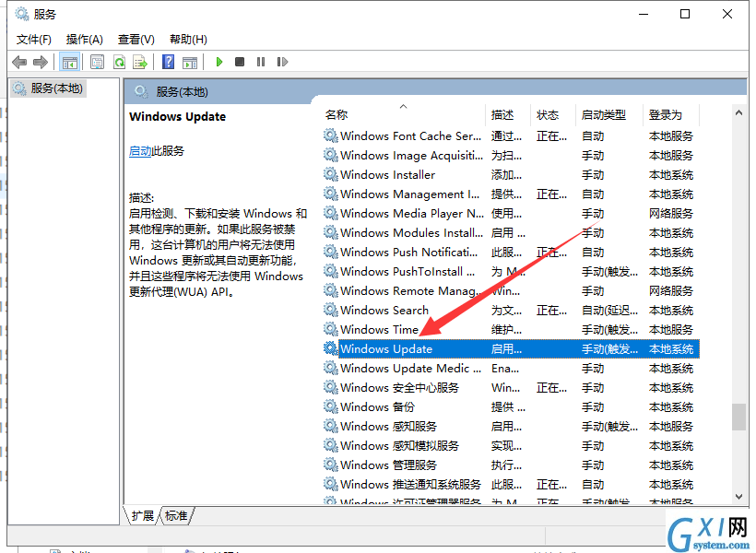Click the Export List toolbar icon
This screenshot has height=553, width=756.
(x=140, y=62)
